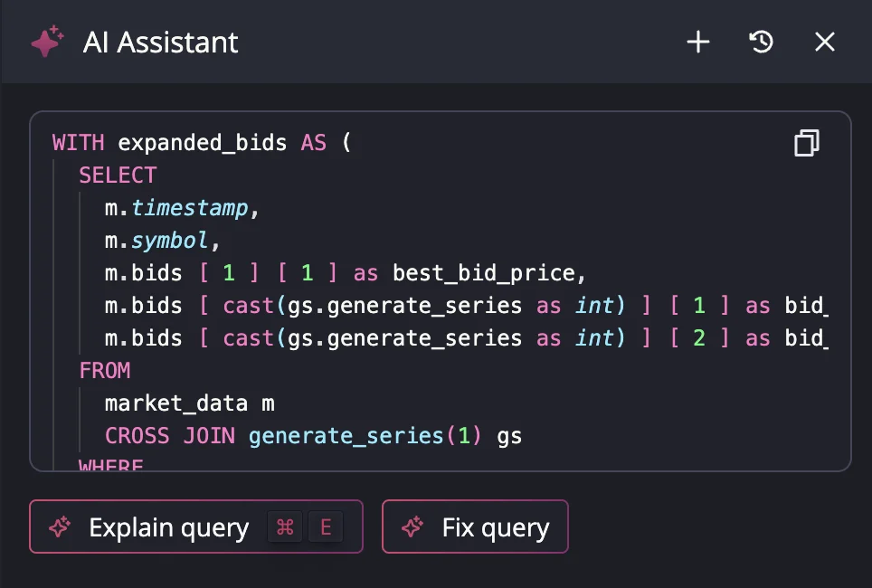
Task: Click the E shortcut key badge
Action: pos(326,526)
